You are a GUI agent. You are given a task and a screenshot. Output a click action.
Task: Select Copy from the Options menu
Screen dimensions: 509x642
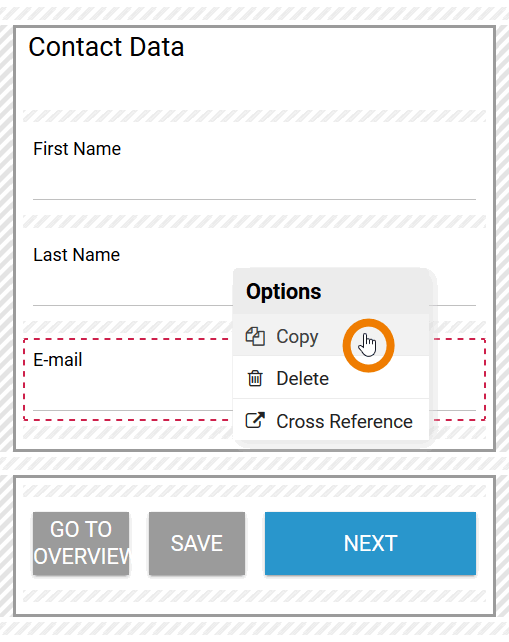[331, 335]
